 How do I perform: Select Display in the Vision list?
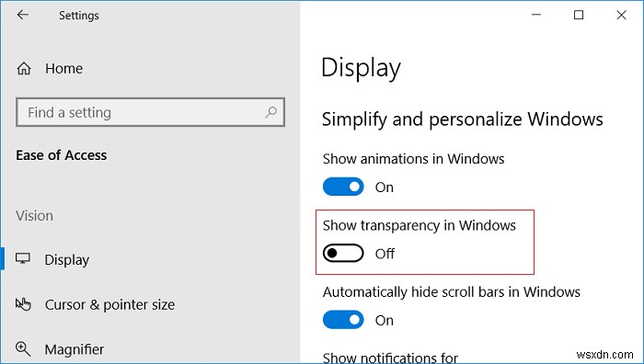coord(66,260)
